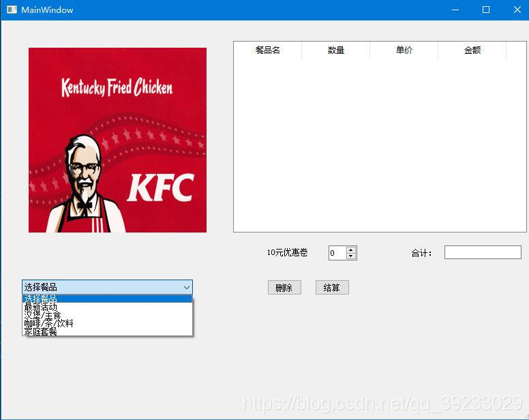Select the 数量 column header

(335, 50)
